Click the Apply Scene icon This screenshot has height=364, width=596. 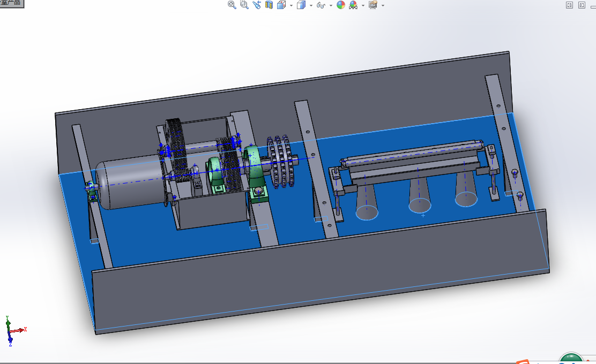click(354, 5)
